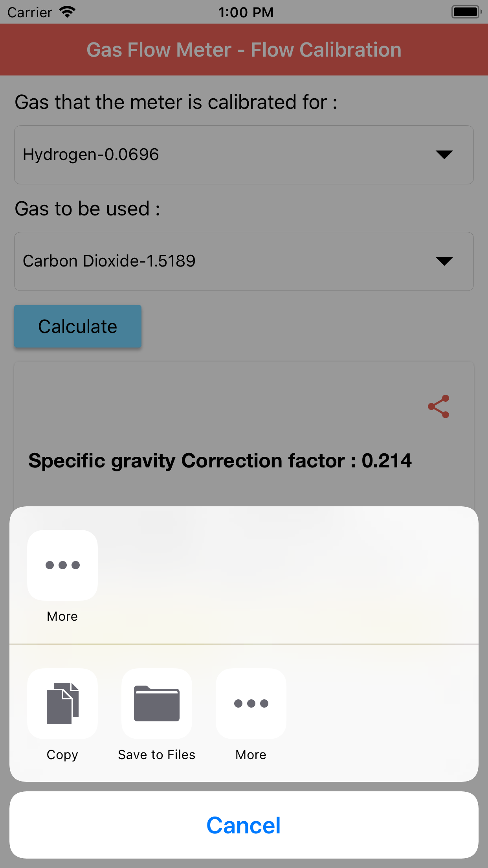The image size is (488, 868).
Task: Tap the "Gas to be used" label
Action: [x=87, y=208]
